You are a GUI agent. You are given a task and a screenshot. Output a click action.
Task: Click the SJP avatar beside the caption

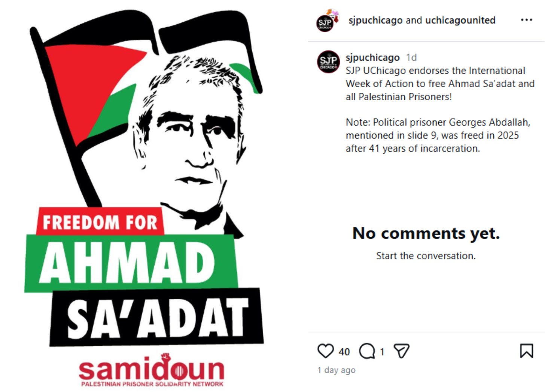tap(328, 62)
